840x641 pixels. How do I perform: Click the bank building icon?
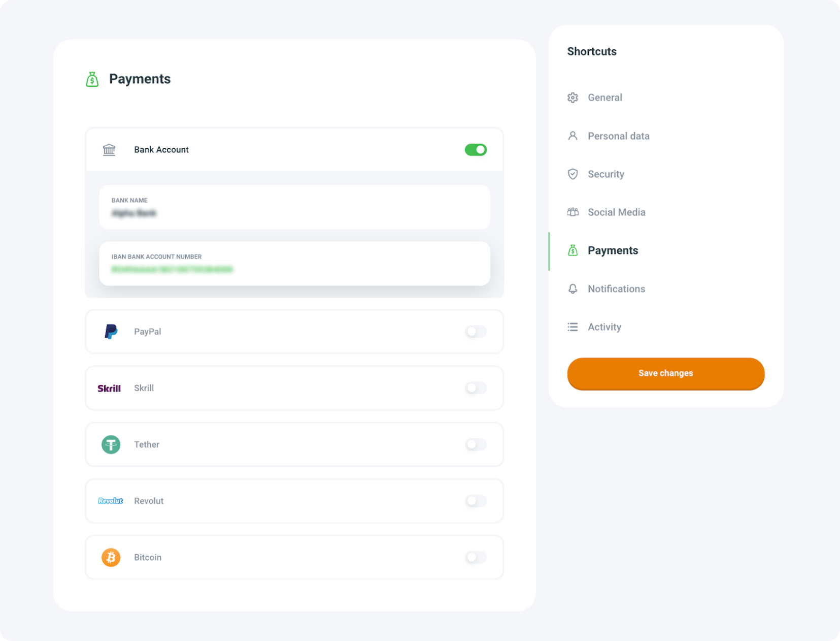109,150
